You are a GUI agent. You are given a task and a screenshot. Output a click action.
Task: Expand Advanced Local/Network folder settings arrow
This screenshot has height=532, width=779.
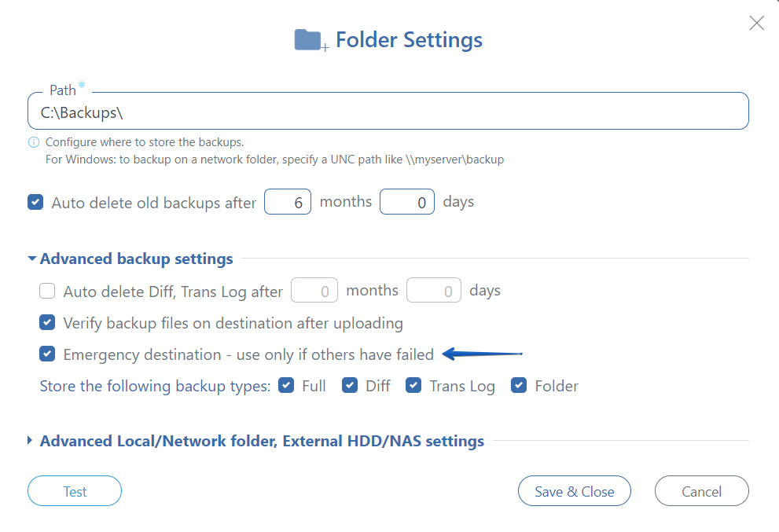tap(30, 440)
